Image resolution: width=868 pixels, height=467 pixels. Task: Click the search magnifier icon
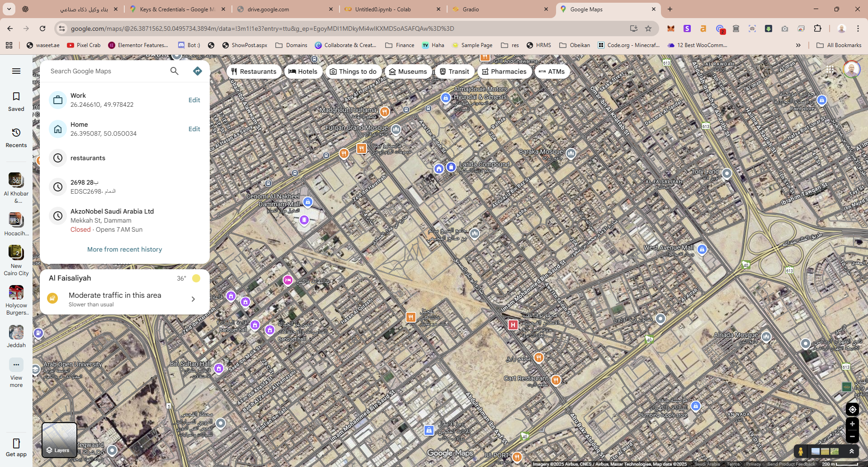pyautogui.click(x=174, y=71)
